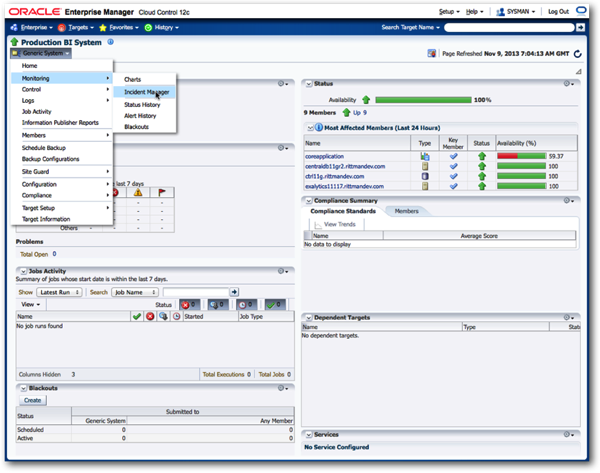Click the job search go arrow

coord(234,292)
